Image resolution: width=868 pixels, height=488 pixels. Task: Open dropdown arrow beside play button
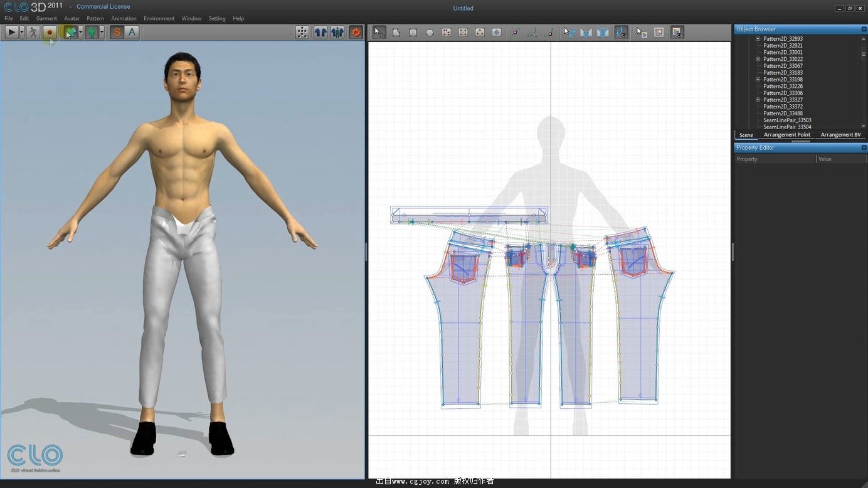[x=22, y=32]
